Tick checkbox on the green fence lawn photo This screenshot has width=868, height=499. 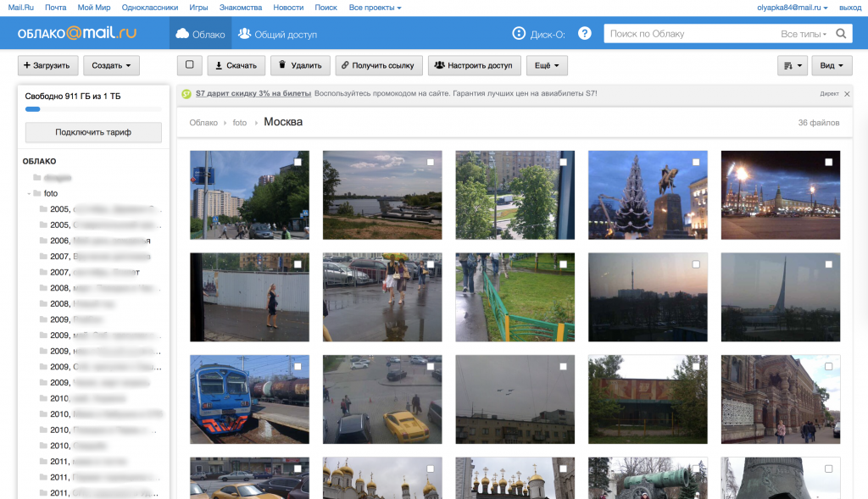[563, 264]
